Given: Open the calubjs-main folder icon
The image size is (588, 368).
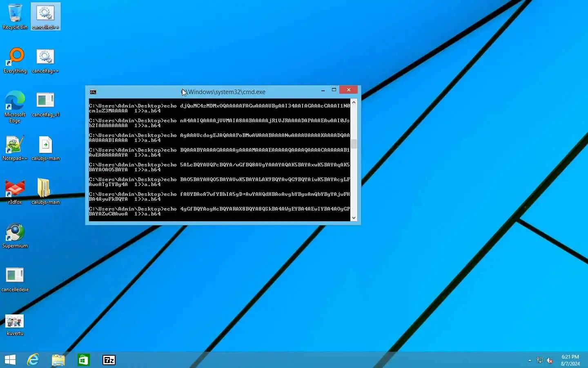Looking at the screenshot, I should click(x=45, y=192).
